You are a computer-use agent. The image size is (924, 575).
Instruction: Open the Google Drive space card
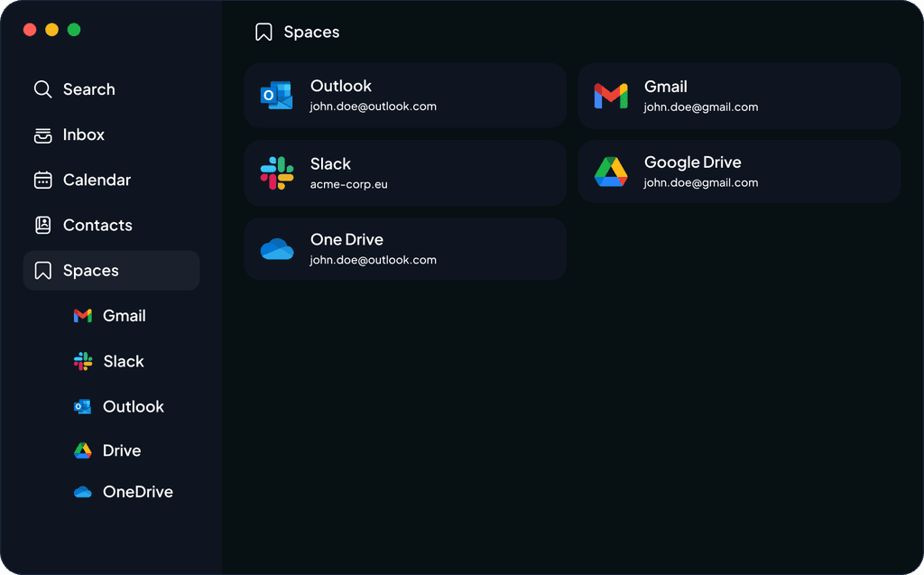[739, 172]
